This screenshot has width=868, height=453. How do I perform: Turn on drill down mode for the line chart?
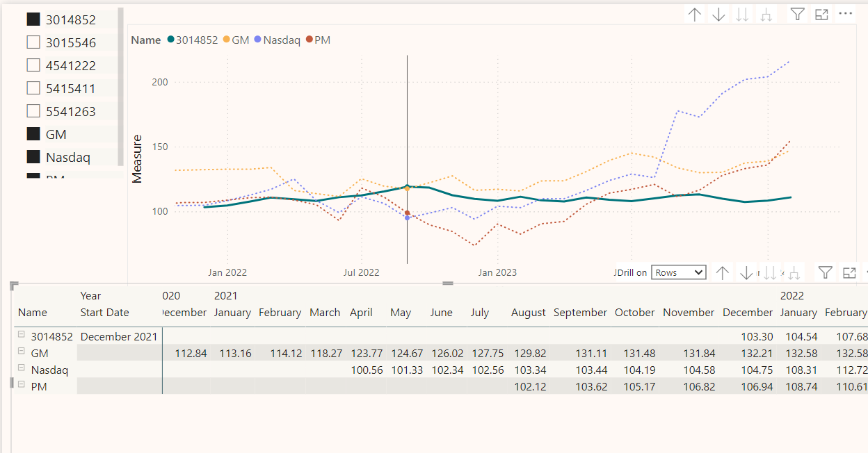[x=718, y=15]
